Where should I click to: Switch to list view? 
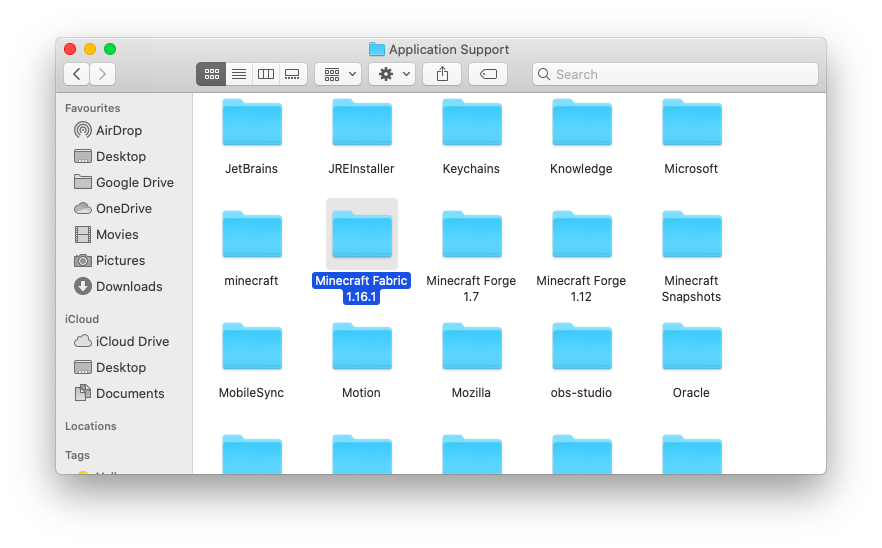[239, 74]
